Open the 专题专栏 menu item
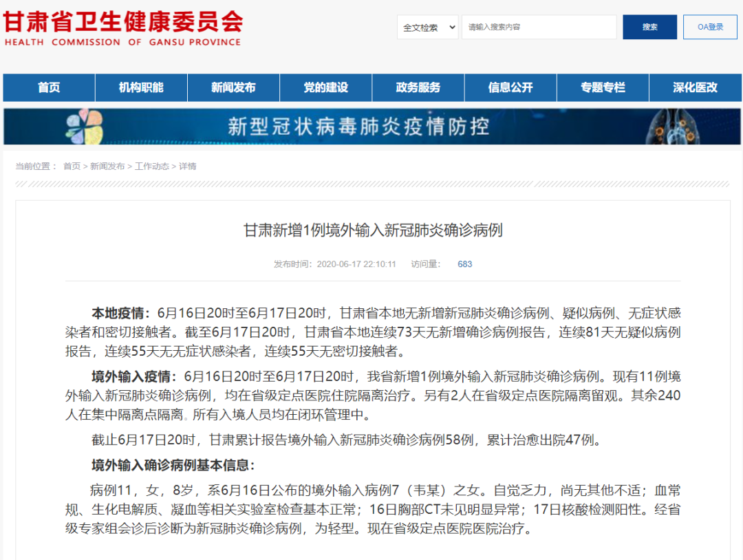Image resolution: width=743 pixels, height=560 pixels. tap(603, 88)
